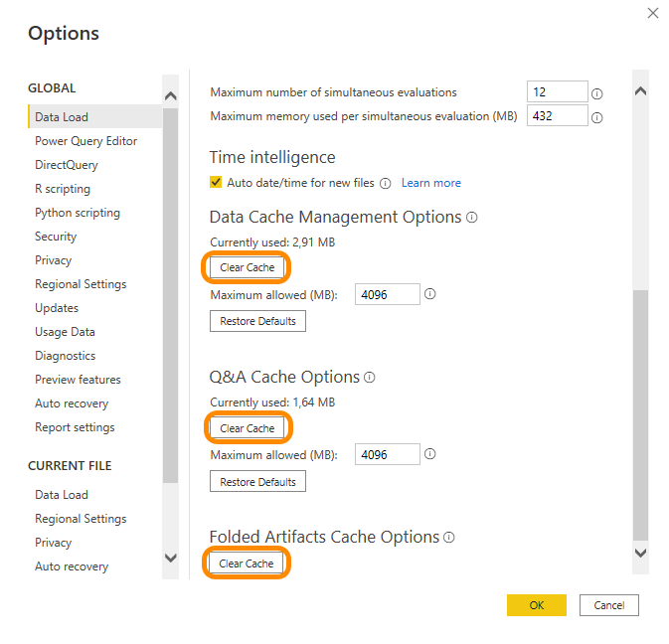Click info icon beside Maximum number of simultaneous evaluations
The width and height of the screenshot is (669, 644).
click(597, 93)
